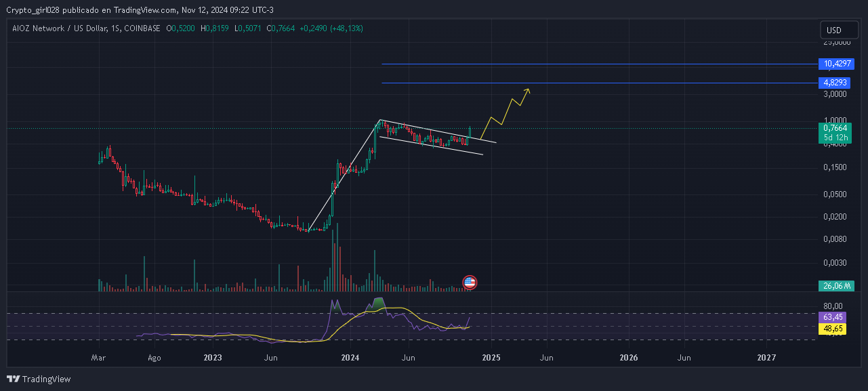Click the open value O0,5200

click(x=181, y=28)
